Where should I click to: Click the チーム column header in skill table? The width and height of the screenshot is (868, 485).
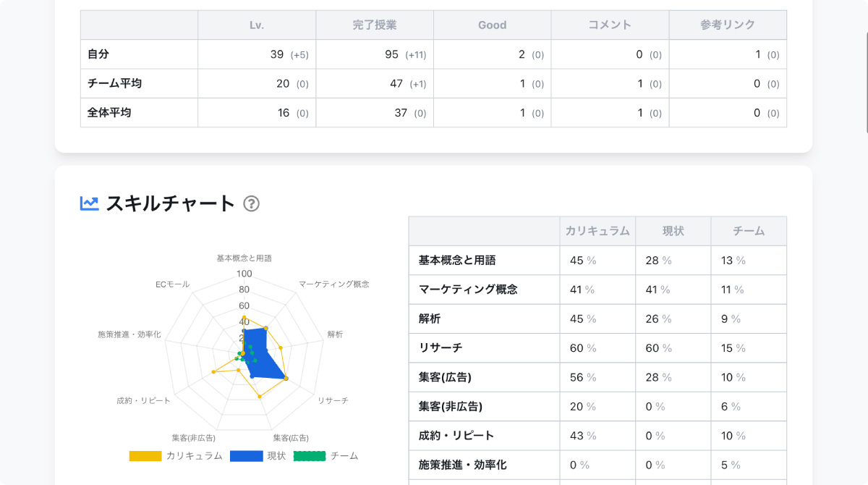point(749,231)
